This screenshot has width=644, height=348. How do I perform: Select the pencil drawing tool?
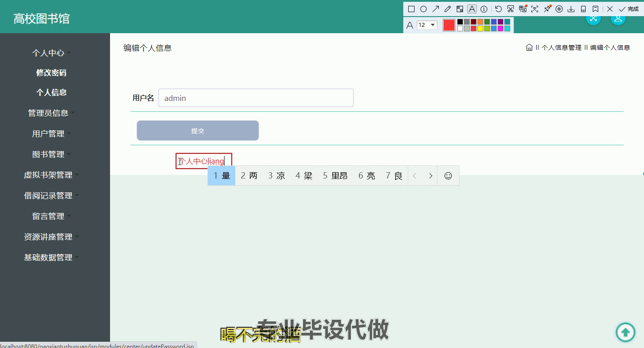pyautogui.click(x=448, y=9)
